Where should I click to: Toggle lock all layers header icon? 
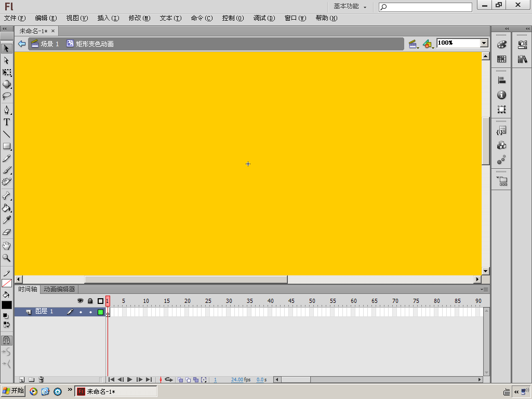point(90,301)
